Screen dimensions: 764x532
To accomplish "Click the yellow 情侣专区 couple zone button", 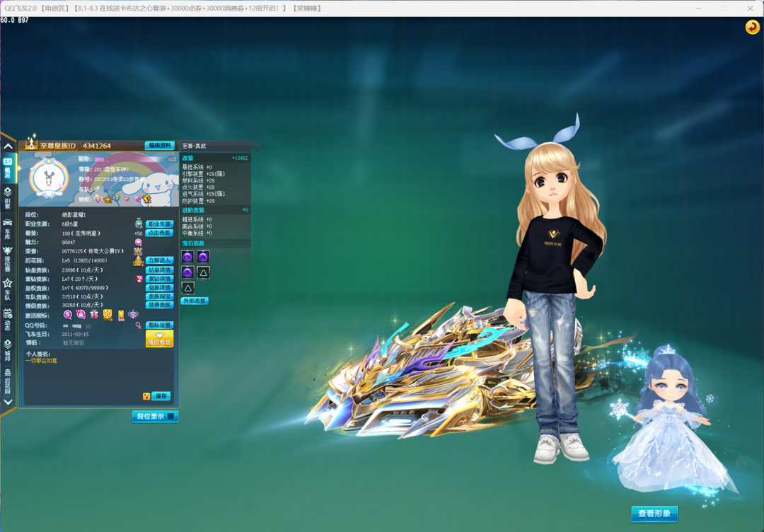I will (x=159, y=339).
